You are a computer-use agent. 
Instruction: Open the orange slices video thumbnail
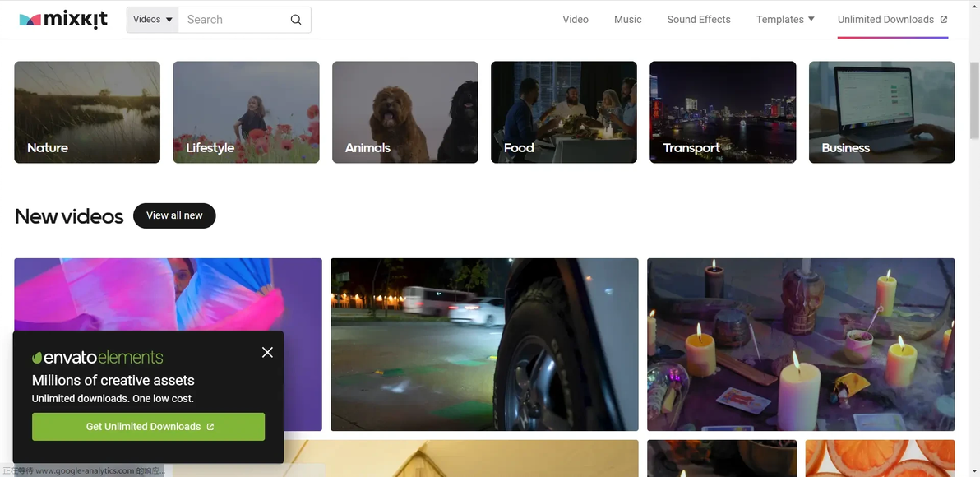[880, 458]
